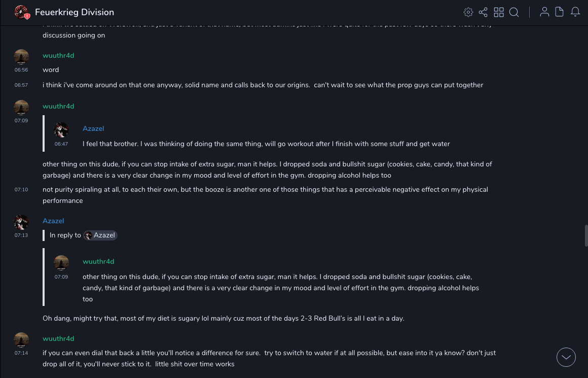Click the Feuerkrieg Division room title
The height and width of the screenshot is (378, 588).
tap(75, 12)
